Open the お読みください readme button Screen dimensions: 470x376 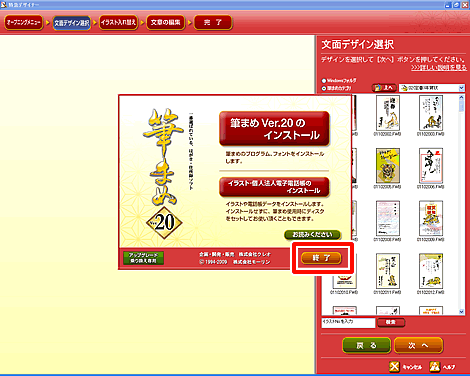click(312, 235)
